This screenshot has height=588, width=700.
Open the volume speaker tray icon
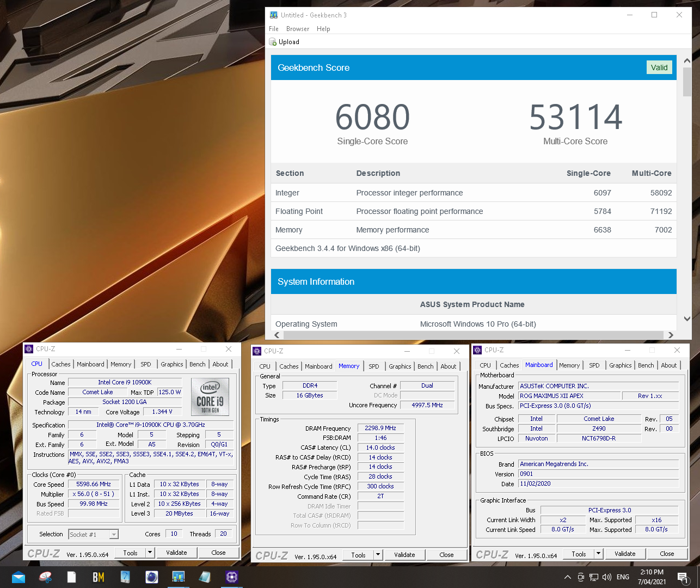pos(607,577)
